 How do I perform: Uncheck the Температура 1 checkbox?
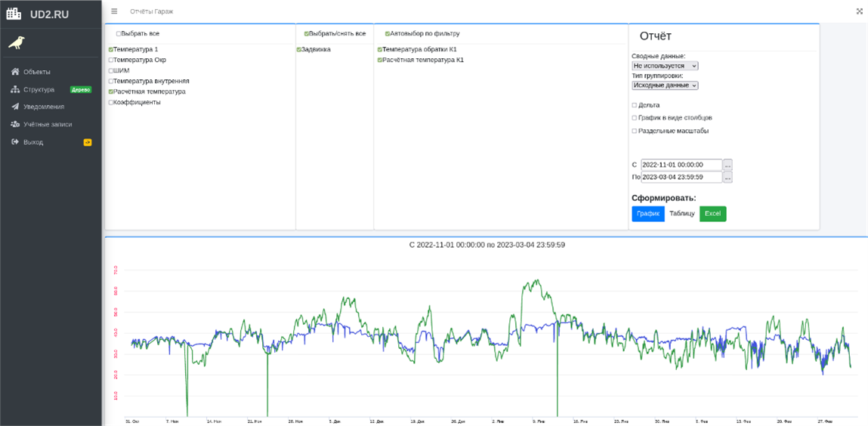[x=111, y=49]
